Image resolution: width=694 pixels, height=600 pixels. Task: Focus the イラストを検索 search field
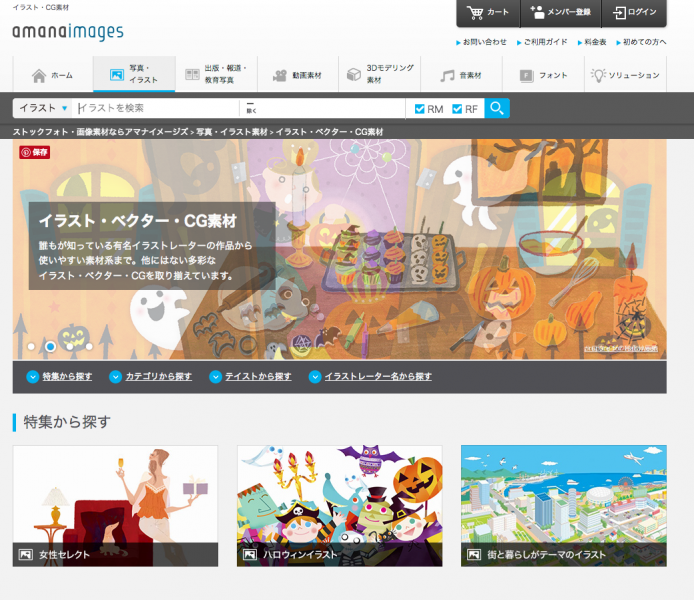156,108
